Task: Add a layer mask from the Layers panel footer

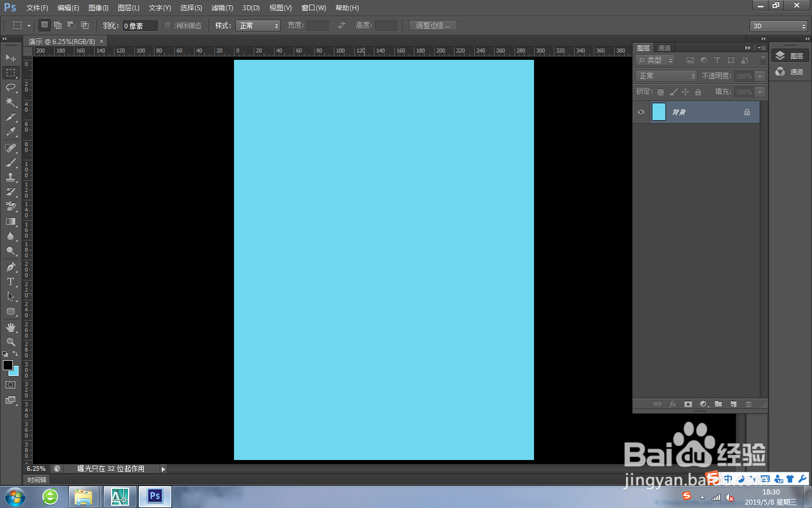Action: [x=688, y=404]
